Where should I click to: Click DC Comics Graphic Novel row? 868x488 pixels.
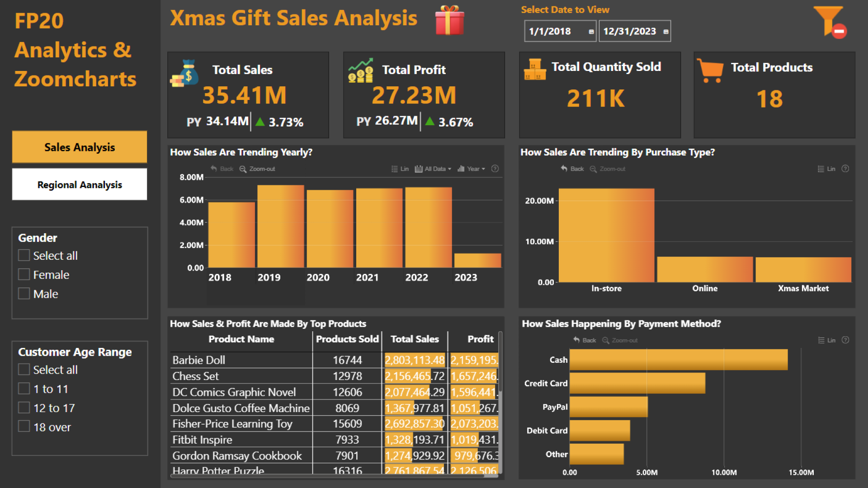click(x=335, y=392)
